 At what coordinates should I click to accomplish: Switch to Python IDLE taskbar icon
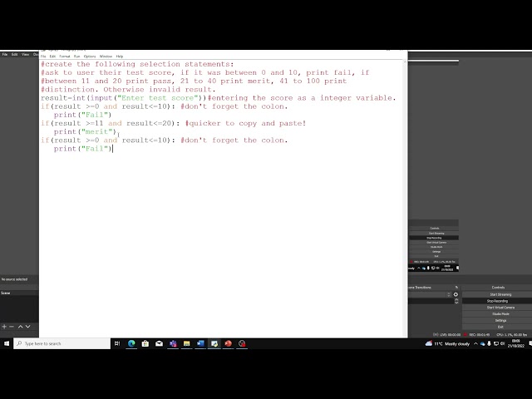coord(214,343)
